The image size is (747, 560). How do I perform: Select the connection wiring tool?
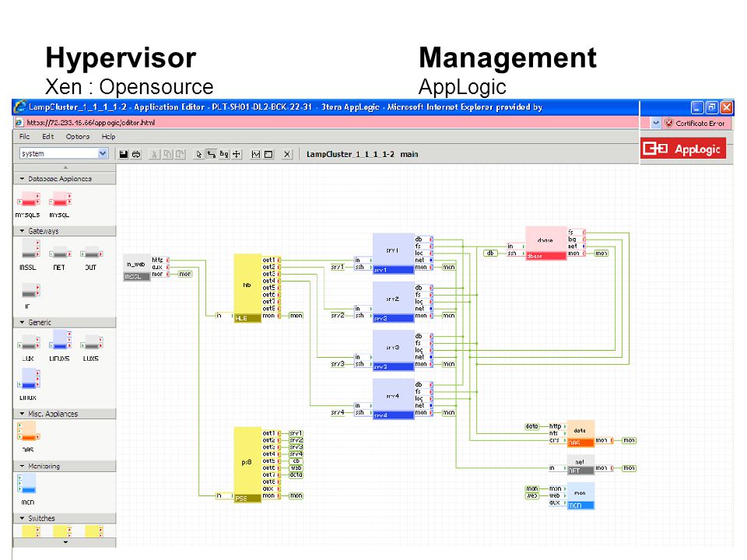click(x=211, y=154)
